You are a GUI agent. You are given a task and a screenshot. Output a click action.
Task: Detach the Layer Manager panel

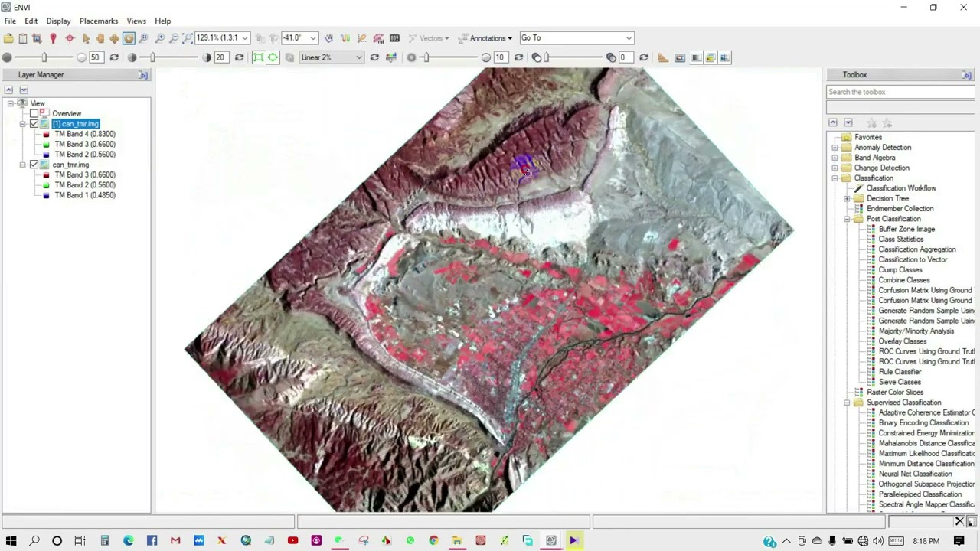click(143, 75)
